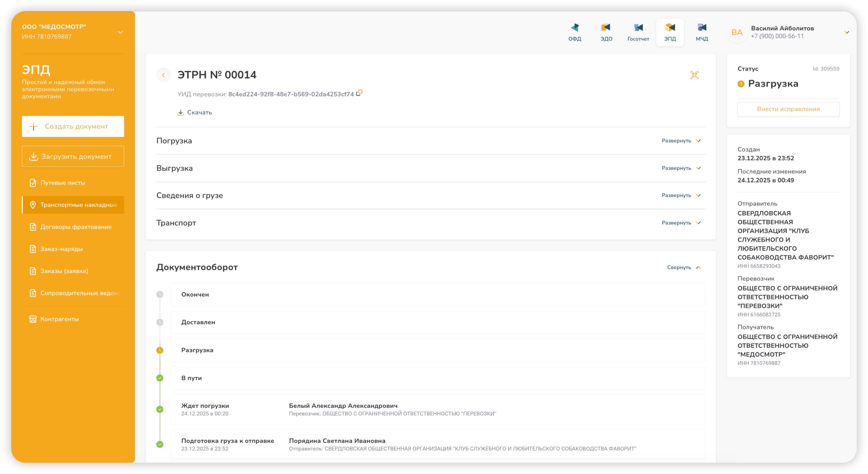Click the Создать документ button
The width and height of the screenshot is (868, 474).
coord(73,126)
